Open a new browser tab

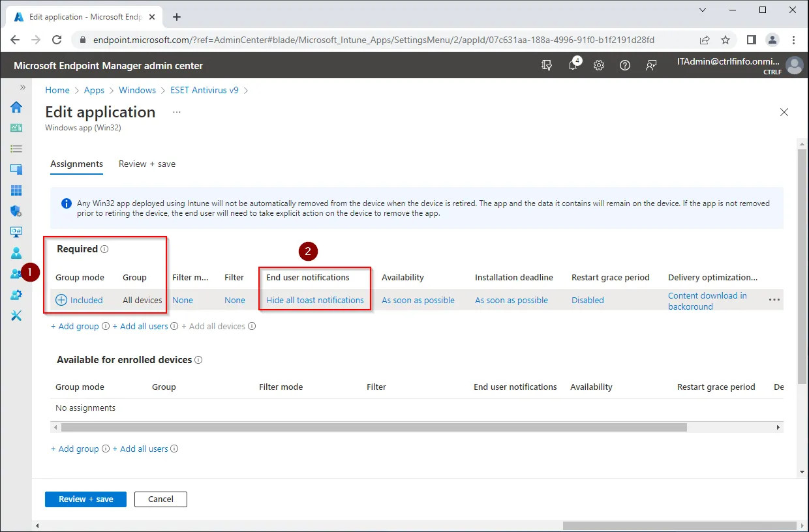coord(177,17)
